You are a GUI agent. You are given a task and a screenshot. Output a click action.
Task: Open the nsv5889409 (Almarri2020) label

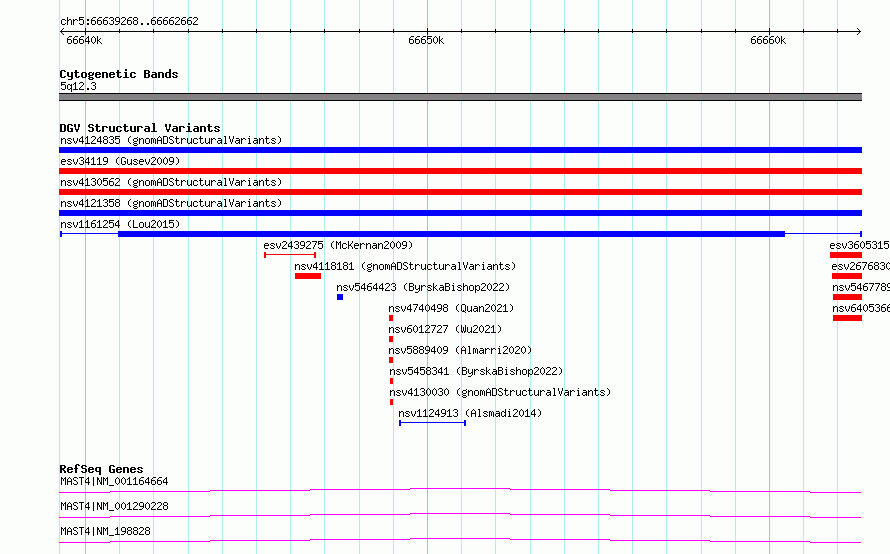coord(460,350)
